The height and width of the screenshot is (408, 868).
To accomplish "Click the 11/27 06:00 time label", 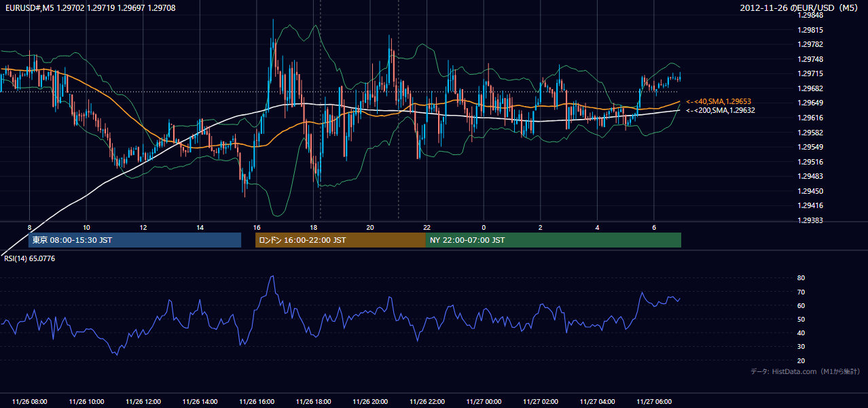I will coord(653,401).
